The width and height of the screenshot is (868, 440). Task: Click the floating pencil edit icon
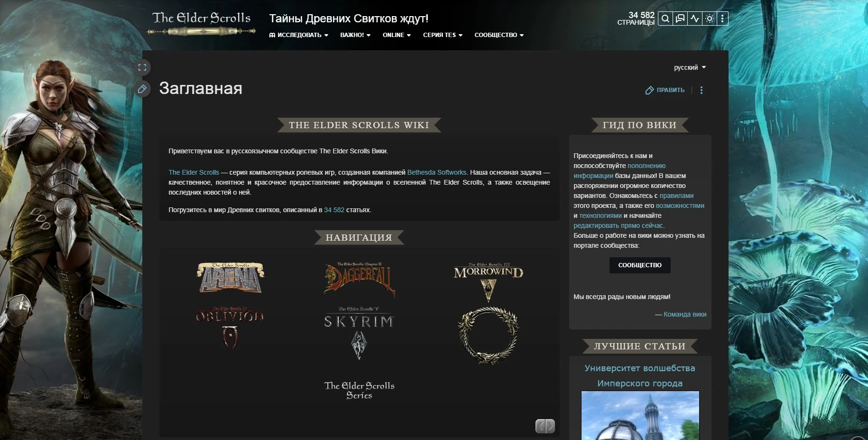click(x=142, y=89)
